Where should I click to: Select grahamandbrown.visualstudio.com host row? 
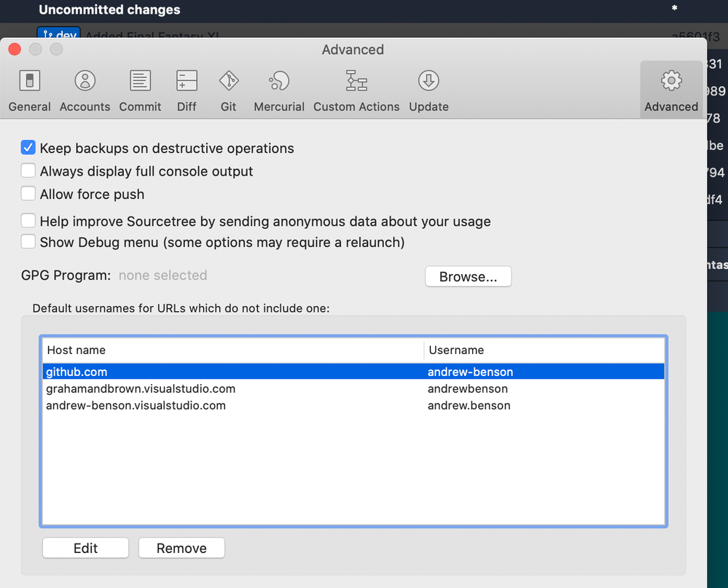[x=353, y=388]
